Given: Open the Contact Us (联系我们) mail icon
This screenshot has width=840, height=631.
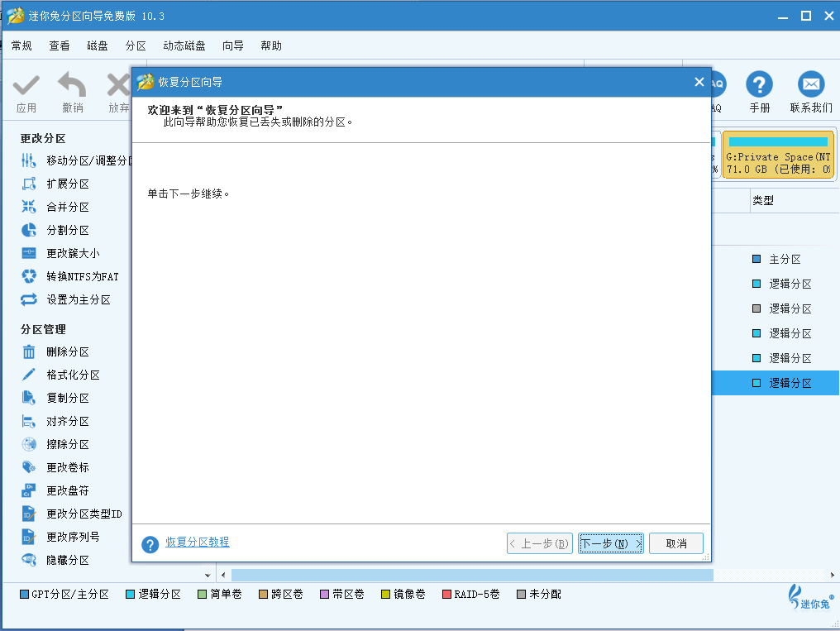Looking at the screenshot, I should tap(811, 84).
